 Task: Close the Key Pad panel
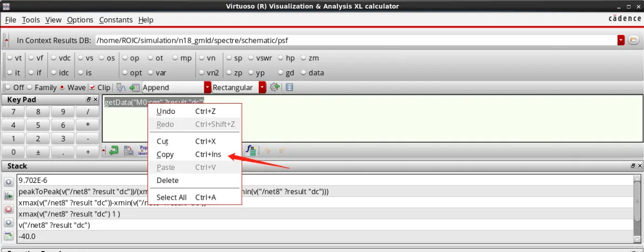tap(95, 100)
